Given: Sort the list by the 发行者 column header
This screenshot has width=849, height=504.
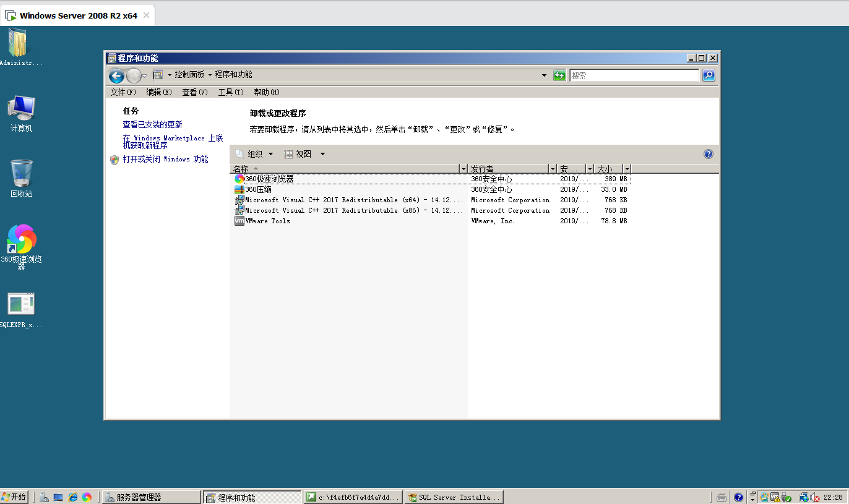Looking at the screenshot, I should (509, 169).
